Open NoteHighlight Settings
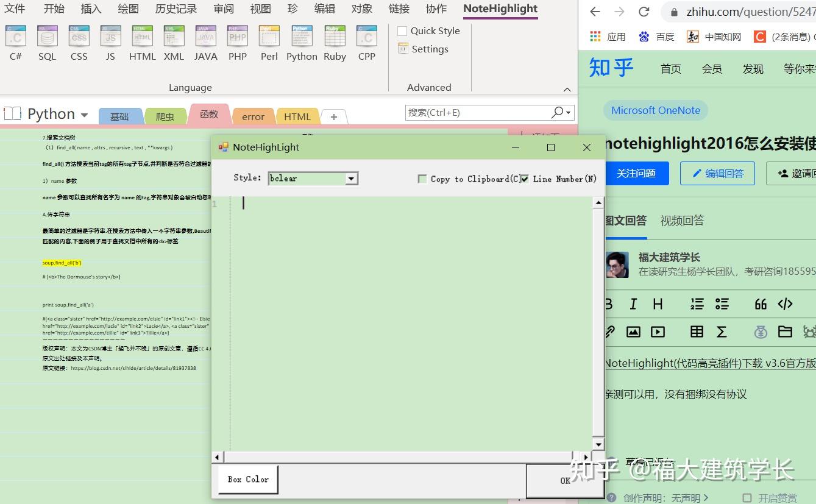816x504 pixels. (423, 49)
